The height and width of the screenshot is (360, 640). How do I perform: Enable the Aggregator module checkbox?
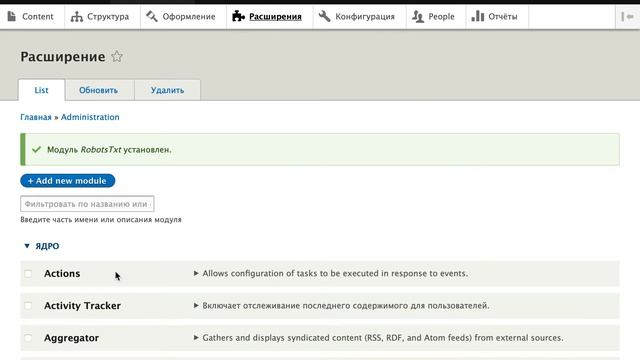tap(28, 338)
